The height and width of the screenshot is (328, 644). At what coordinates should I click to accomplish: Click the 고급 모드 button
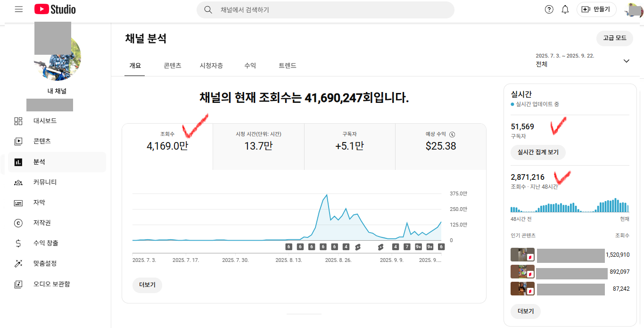(x=614, y=38)
